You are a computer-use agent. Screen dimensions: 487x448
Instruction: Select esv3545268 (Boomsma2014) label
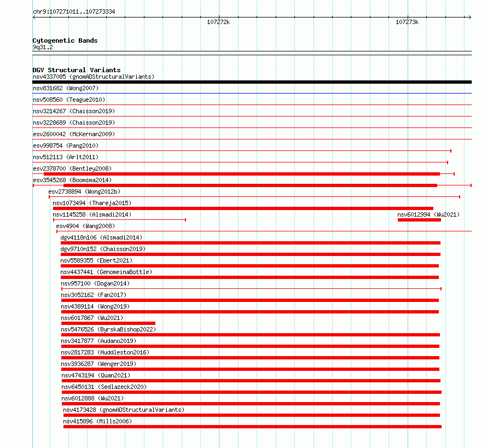click(72, 180)
